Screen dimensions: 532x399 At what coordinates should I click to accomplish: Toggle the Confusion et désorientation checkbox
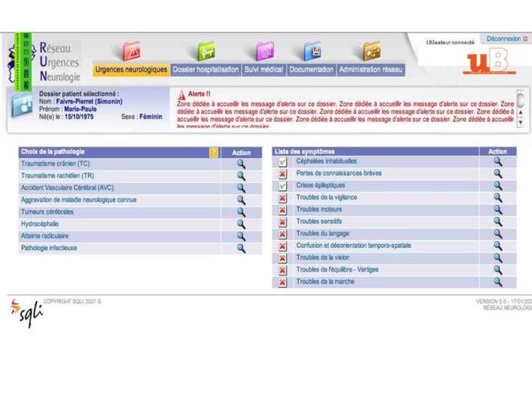[283, 246]
